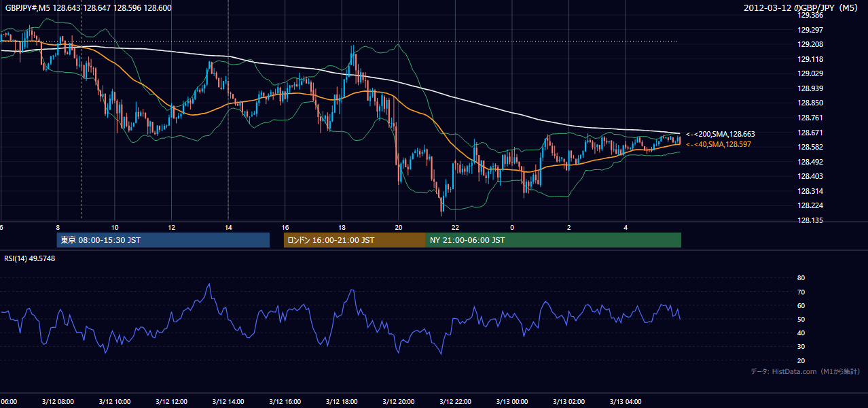This screenshot has height=408, width=868.
Task: Click the RSI scale value 60
Action: tap(801, 305)
